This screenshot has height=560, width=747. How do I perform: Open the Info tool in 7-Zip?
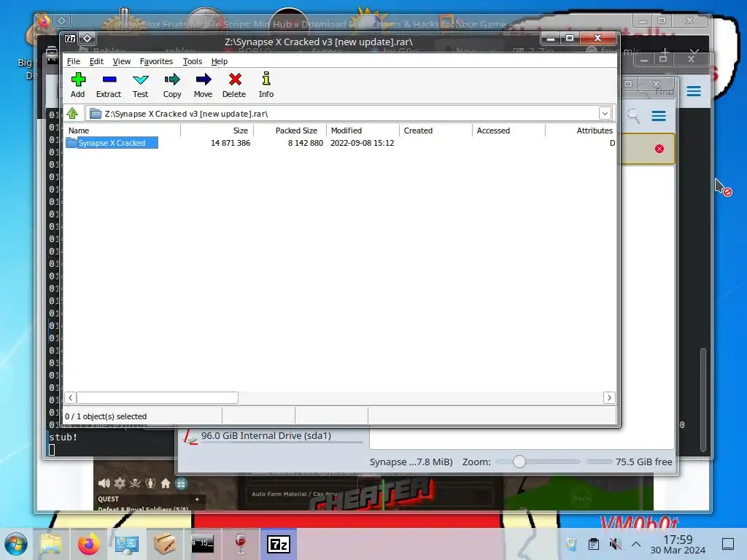tap(266, 85)
